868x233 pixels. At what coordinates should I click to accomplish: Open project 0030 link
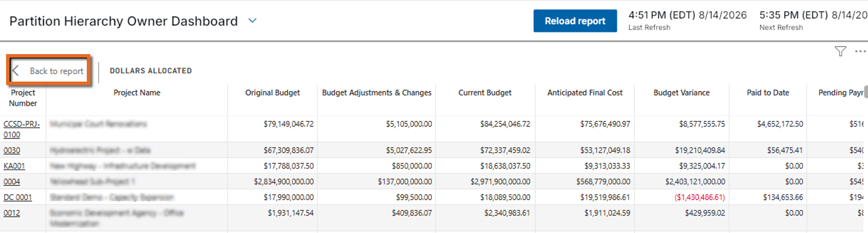[x=12, y=150]
